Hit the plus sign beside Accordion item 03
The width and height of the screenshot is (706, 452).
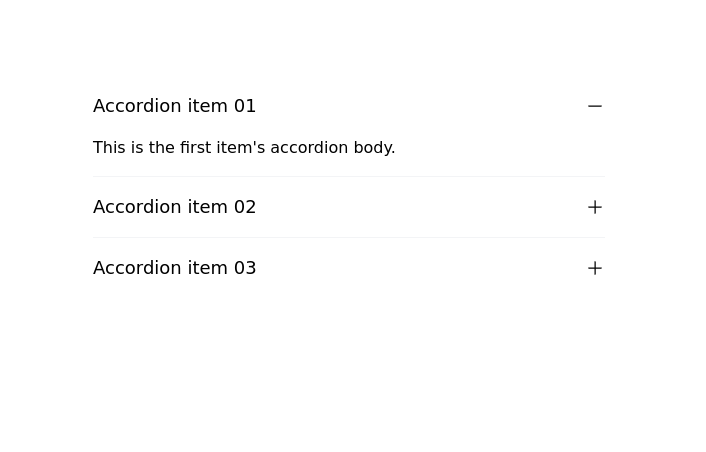594,268
